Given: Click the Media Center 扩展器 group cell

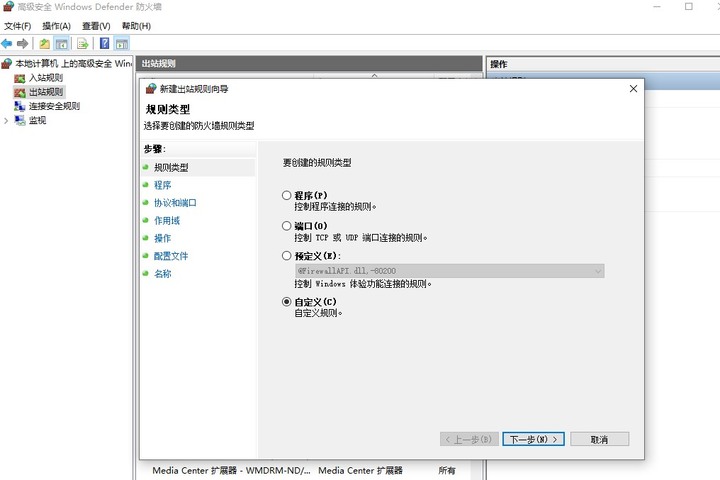Looking at the screenshot, I should pyautogui.click(x=360, y=470).
